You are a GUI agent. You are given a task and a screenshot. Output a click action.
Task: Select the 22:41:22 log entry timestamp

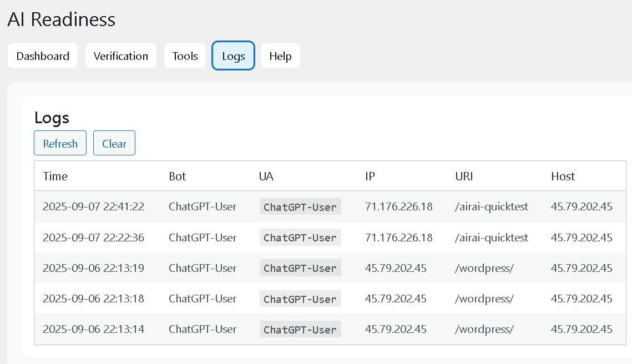[x=93, y=207]
